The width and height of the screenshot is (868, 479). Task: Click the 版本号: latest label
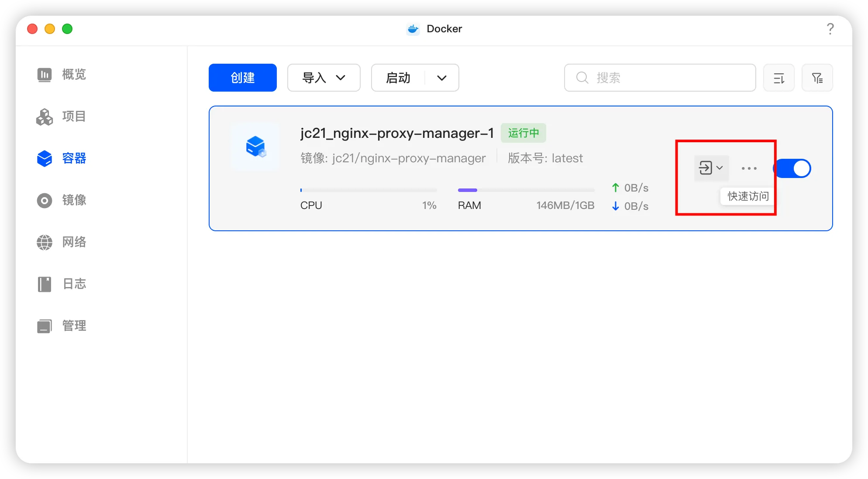coord(545,158)
